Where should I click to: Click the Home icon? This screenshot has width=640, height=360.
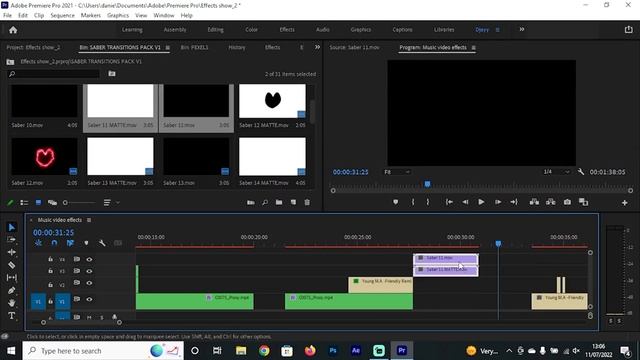[x=13, y=30]
